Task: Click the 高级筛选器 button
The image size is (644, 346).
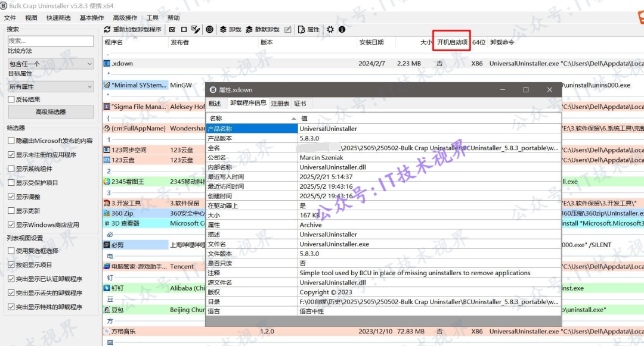Action: (51, 111)
